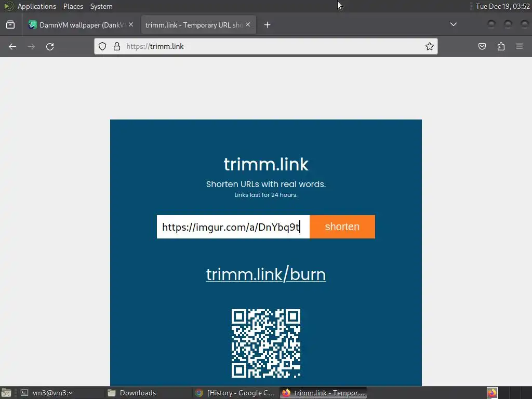This screenshot has height=399, width=532.
Task: Switch to the vm3@vm3 terminal window
Action: coord(60,393)
